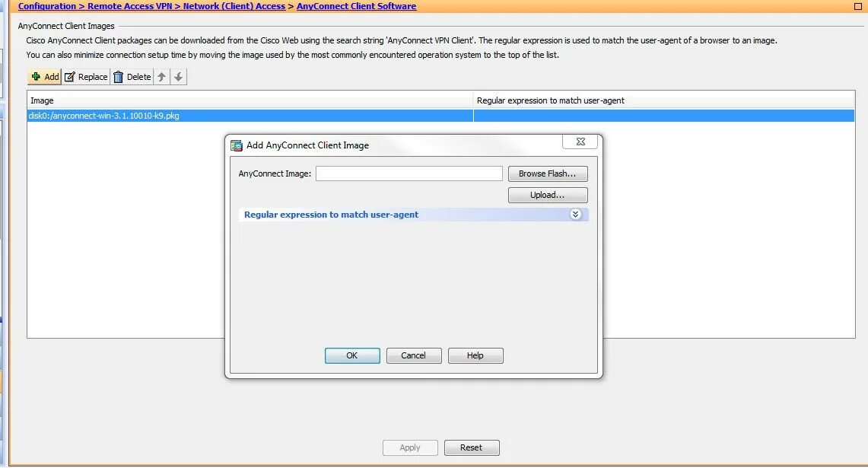
Task: Click Regular expression to match user-agent column header
Action: pos(664,100)
